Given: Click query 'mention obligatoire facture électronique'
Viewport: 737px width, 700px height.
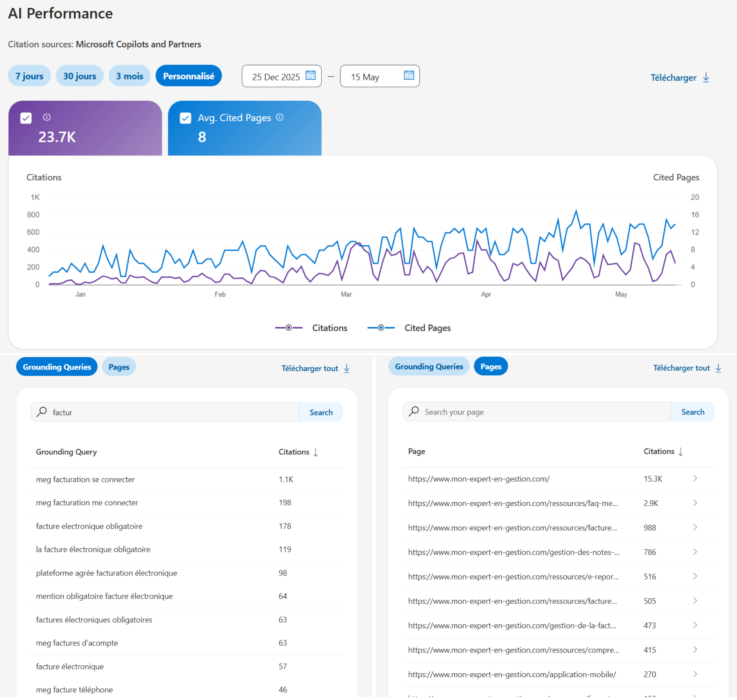Looking at the screenshot, I should point(104,596).
